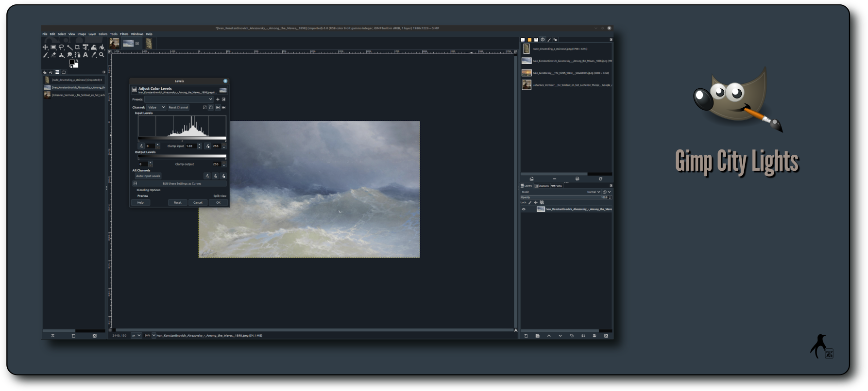This screenshot has height=391, width=868.
Task: Toggle visibility eye of Aivazovsky layer
Action: [x=524, y=209]
